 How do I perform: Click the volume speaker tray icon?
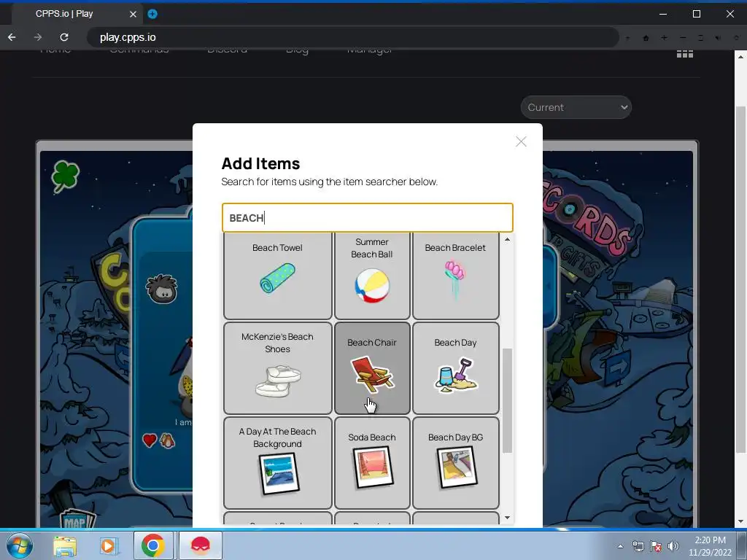[x=673, y=546]
